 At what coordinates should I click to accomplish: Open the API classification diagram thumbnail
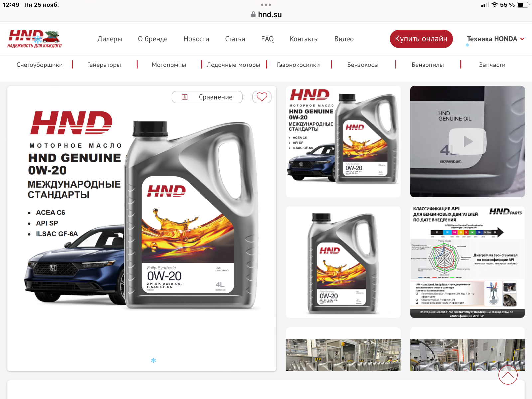(x=467, y=262)
